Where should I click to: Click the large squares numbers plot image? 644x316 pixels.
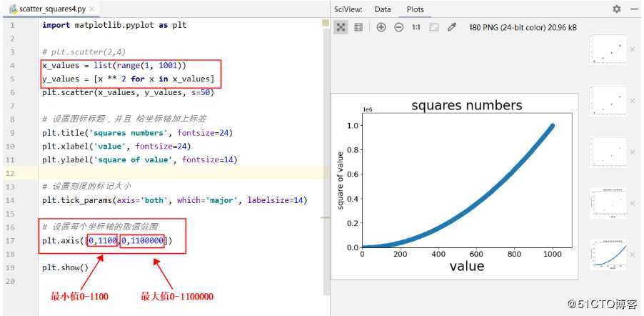pos(455,187)
